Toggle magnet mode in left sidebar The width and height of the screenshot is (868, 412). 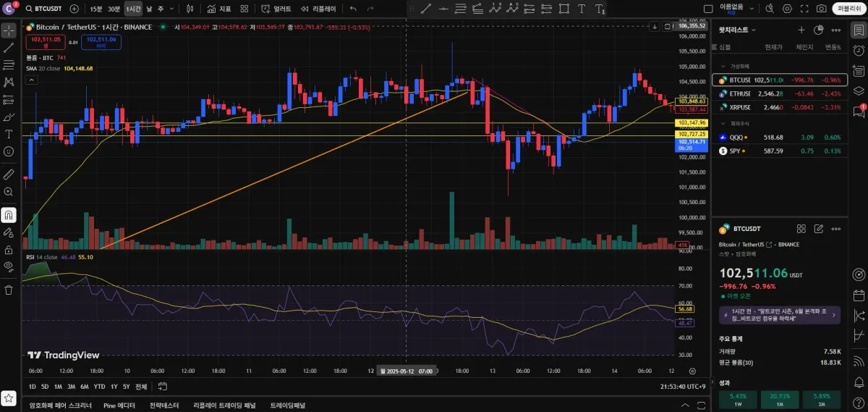click(x=9, y=215)
